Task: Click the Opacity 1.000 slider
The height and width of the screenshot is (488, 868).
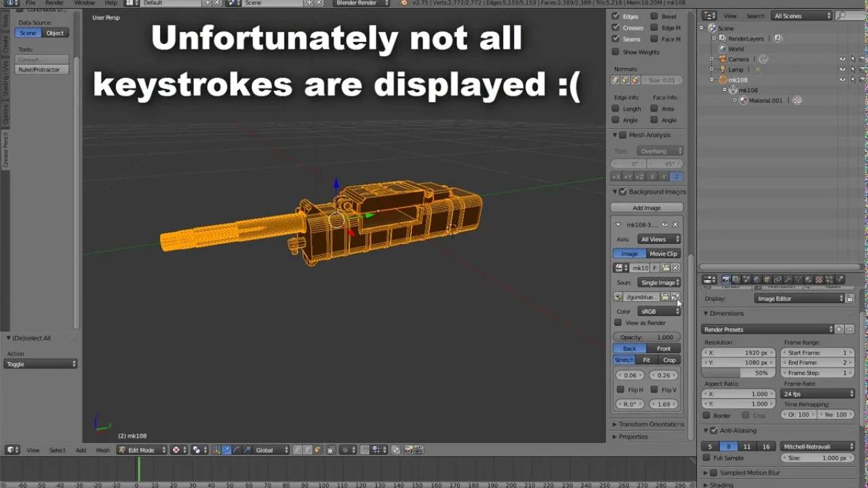Action: 647,337
